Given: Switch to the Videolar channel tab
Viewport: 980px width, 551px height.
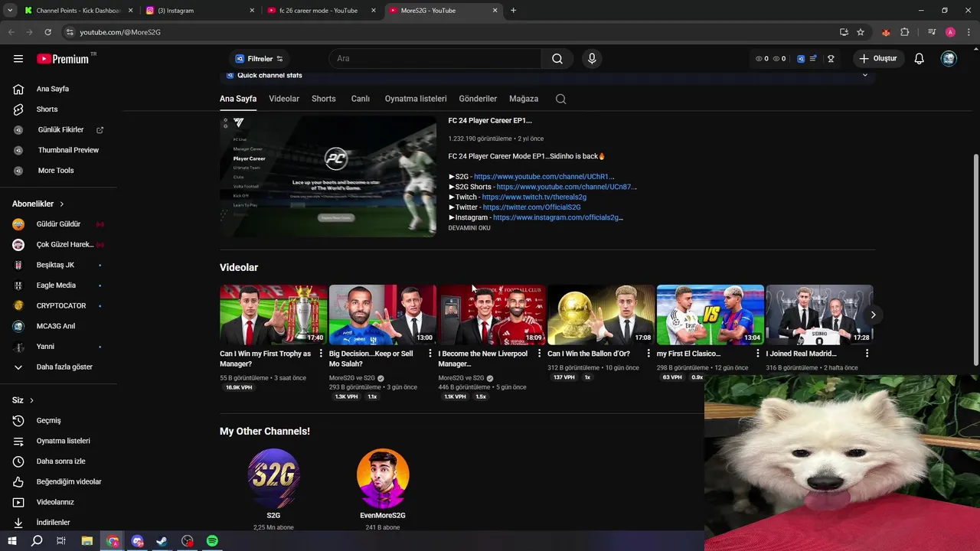Looking at the screenshot, I should [x=284, y=99].
